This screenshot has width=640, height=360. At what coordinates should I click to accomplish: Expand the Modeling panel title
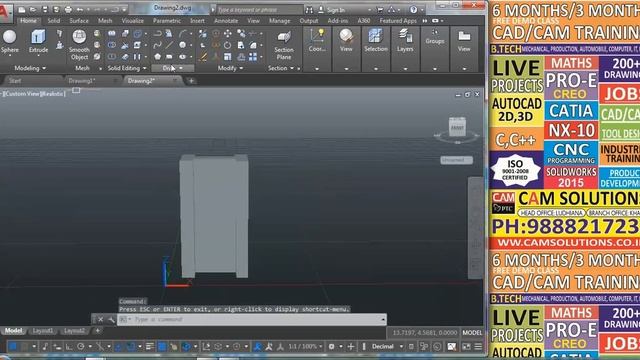(x=30, y=68)
